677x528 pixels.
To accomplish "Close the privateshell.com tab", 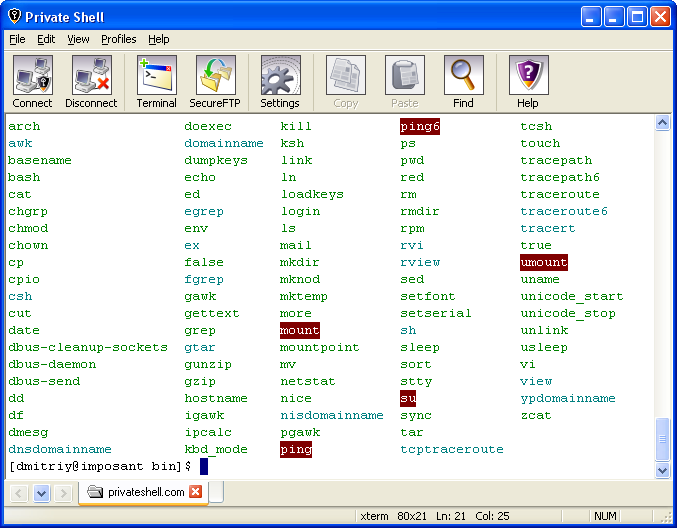I will pyautogui.click(x=196, y=492).
